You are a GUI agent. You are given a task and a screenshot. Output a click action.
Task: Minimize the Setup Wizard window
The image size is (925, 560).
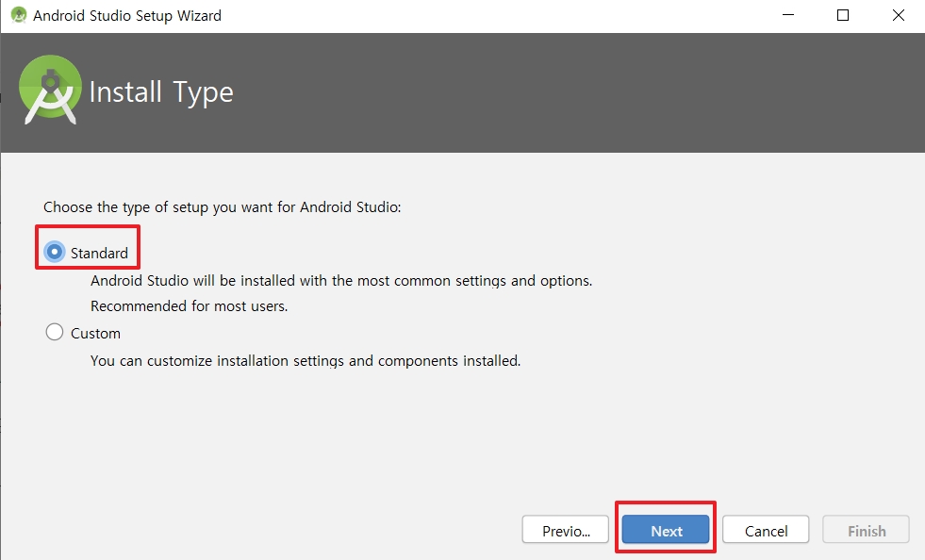click(x=788, y=15)
